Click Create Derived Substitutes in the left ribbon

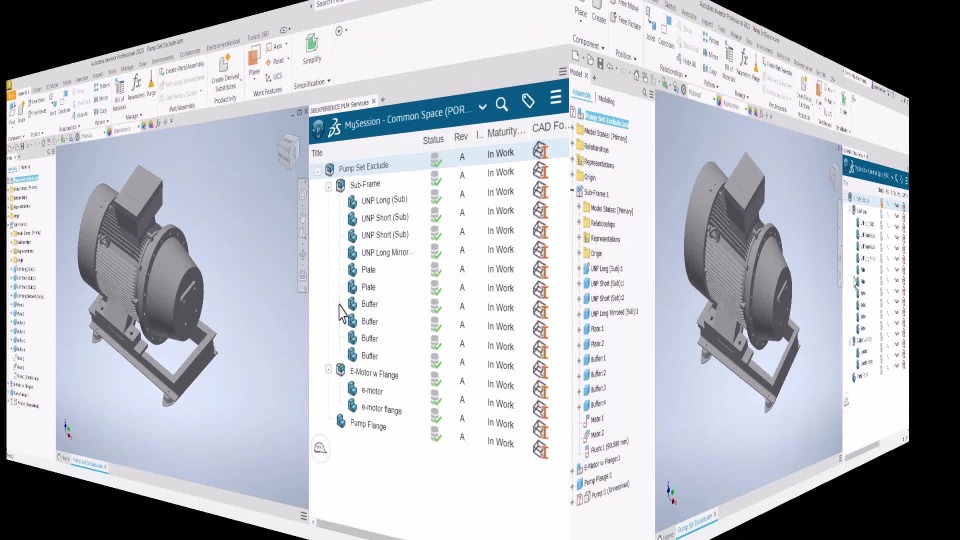(225, 73)
